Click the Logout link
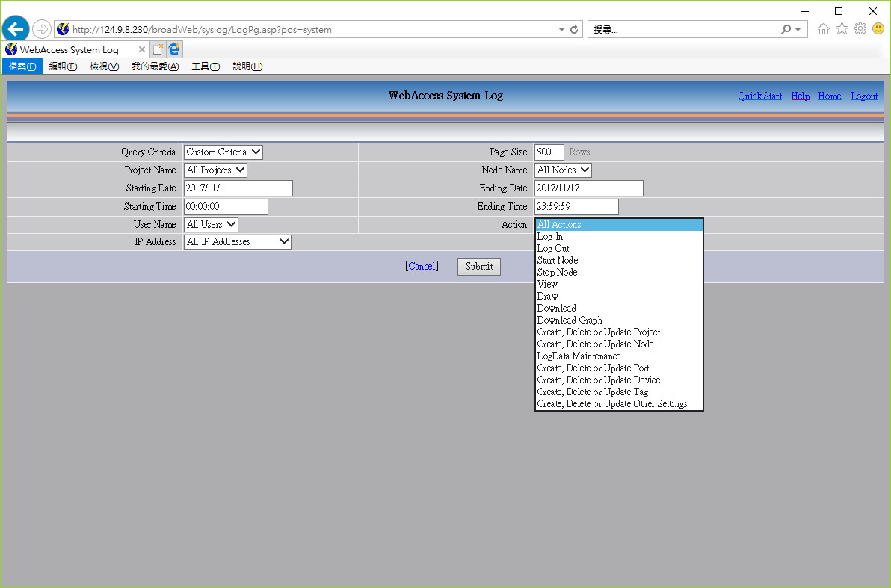The image size is (891, 588). (x=864, y=96)
